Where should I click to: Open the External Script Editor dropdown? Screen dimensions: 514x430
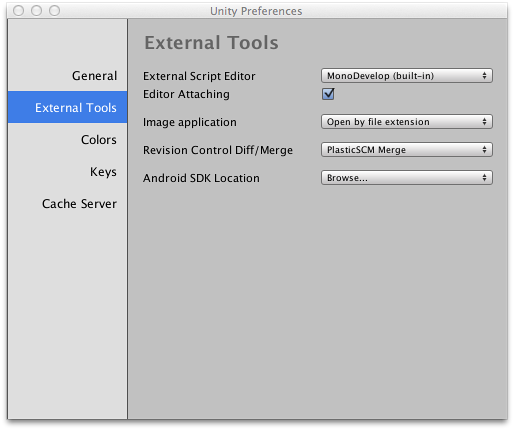coord(407,76)
